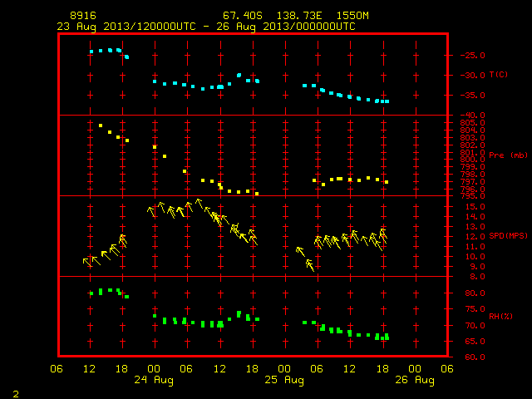Click the 15.0 wind speed tick label

(475, 207)
